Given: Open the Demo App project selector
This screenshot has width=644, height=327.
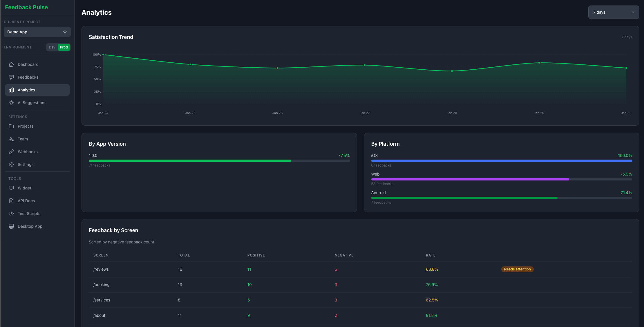Looking at the screenshot, I should point(37,32).
